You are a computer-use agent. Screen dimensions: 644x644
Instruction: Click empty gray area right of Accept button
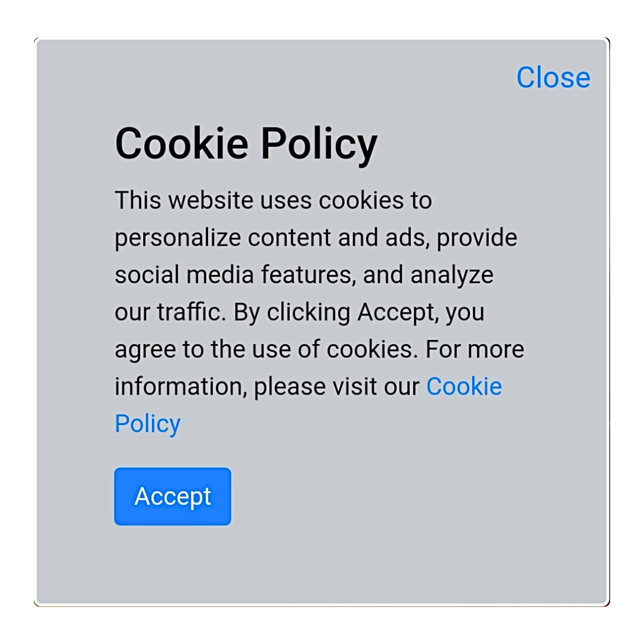click(x=411, y=496)
